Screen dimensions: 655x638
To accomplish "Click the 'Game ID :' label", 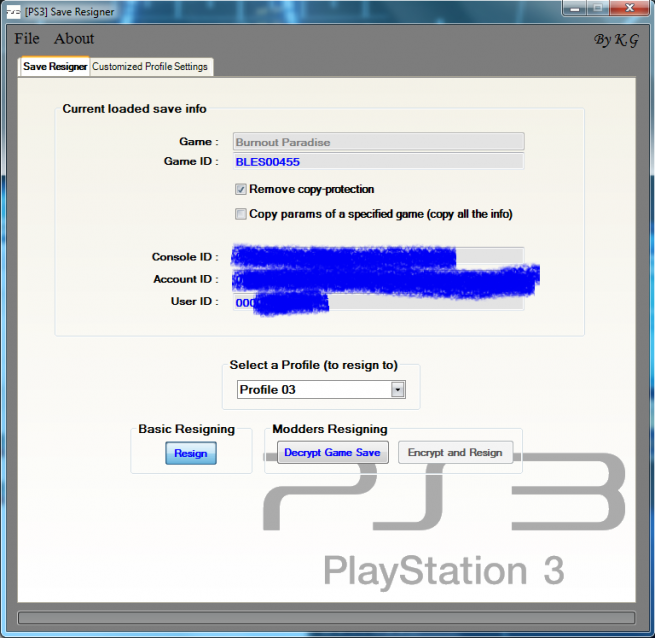I will coord(191,161).
